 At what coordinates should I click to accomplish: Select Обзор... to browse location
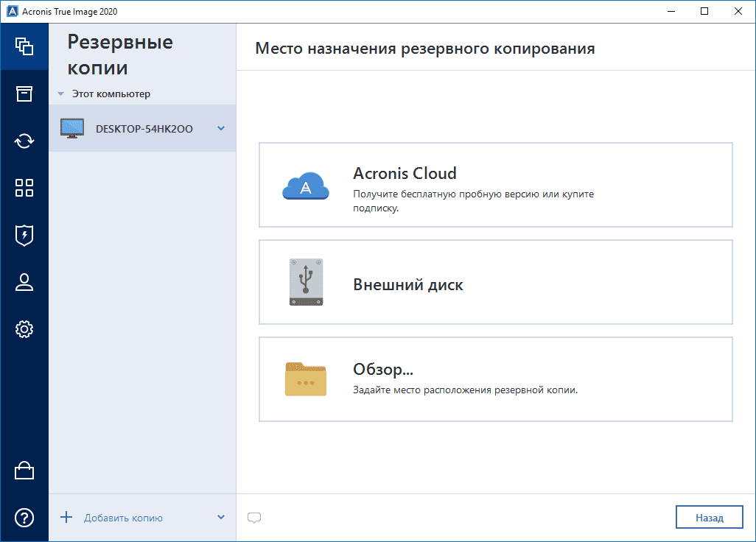495,379
